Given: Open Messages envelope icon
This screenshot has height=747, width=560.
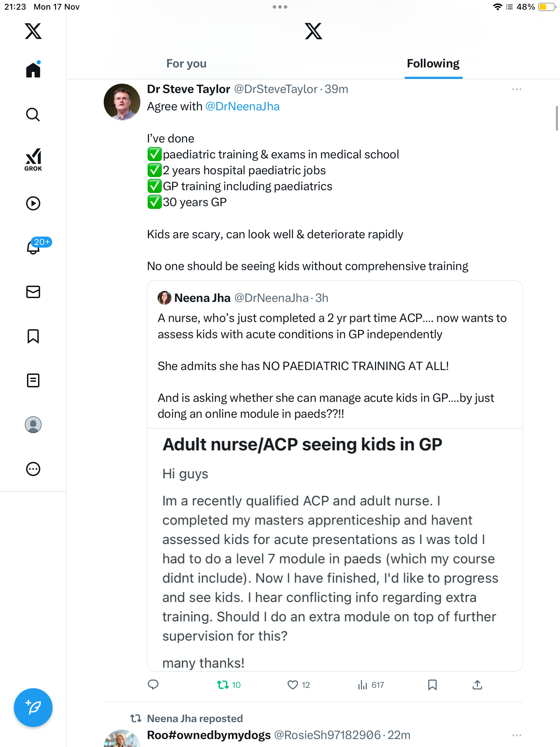Looking at the screenshot, I should tap(33, 292).
